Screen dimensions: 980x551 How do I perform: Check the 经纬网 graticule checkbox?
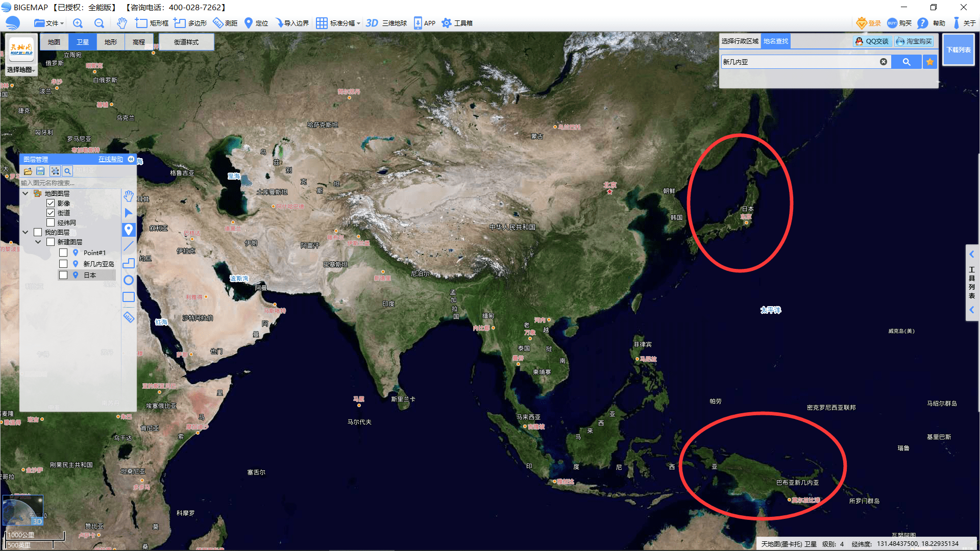[x=51, y=222]
